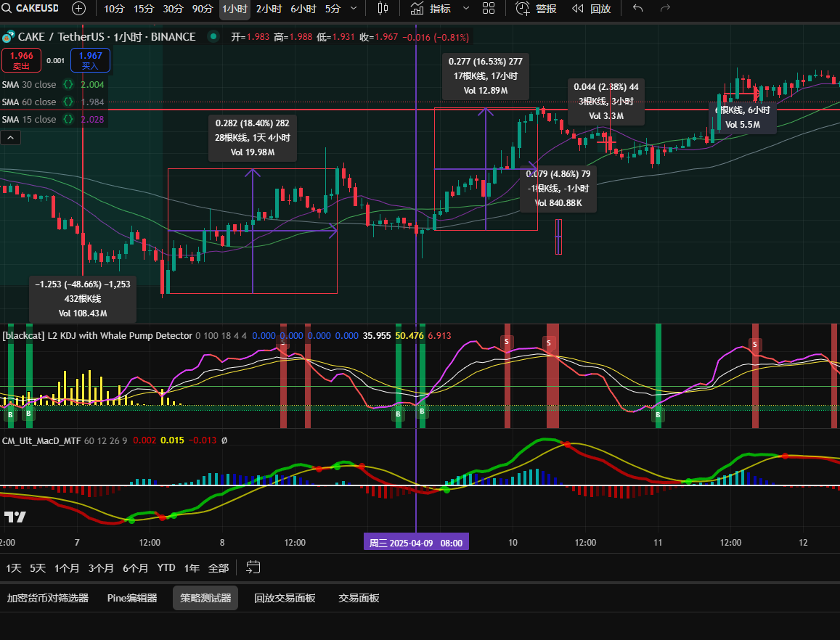Switch to the 30分 timeframe
840x640 pixels.
point(173,9)
